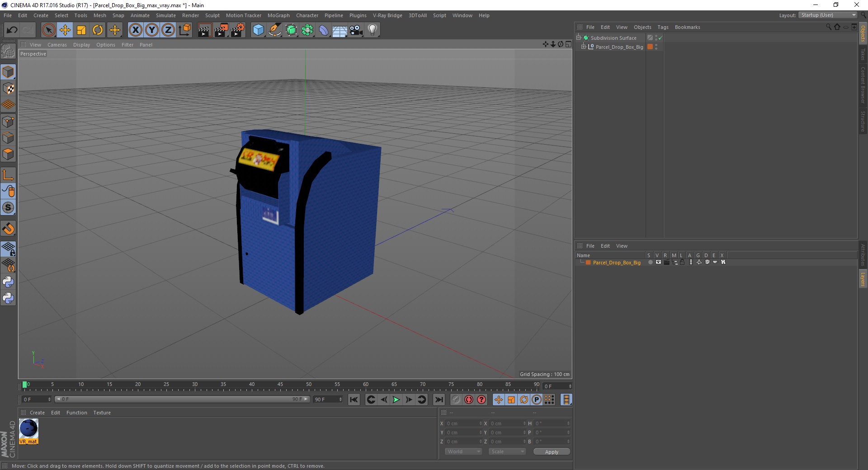Click the viewport maximize toggle icon

[x=568, y=44]
